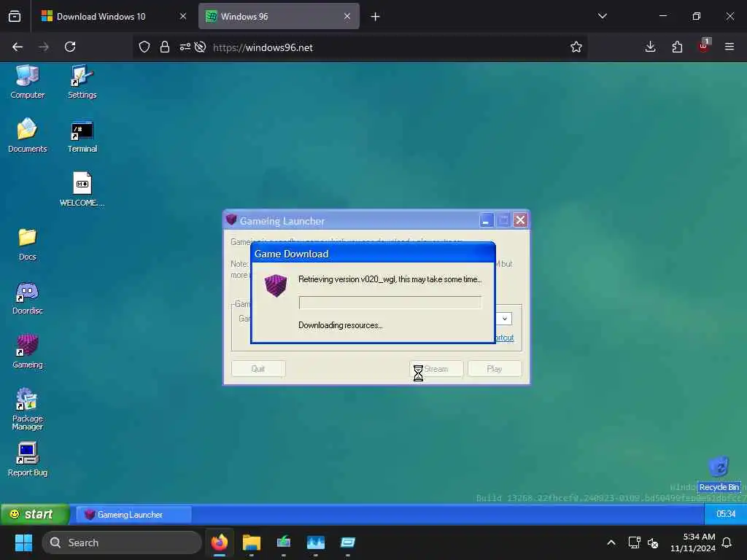747x560 pixels.
Task: Show hidden system tray icons
Action: (611, 542)
